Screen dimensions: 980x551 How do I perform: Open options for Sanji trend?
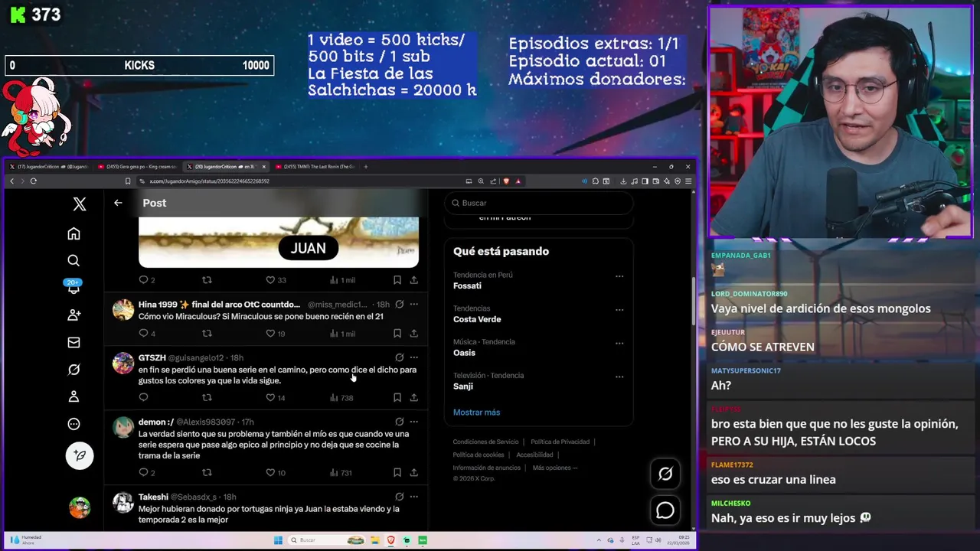pos(619,377)
